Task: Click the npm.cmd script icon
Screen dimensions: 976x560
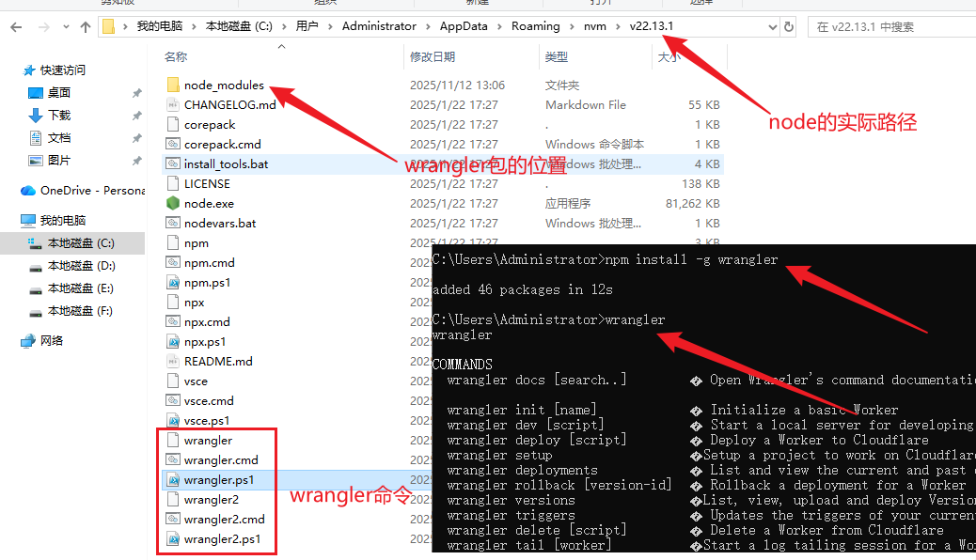Action: pos(173,263)
